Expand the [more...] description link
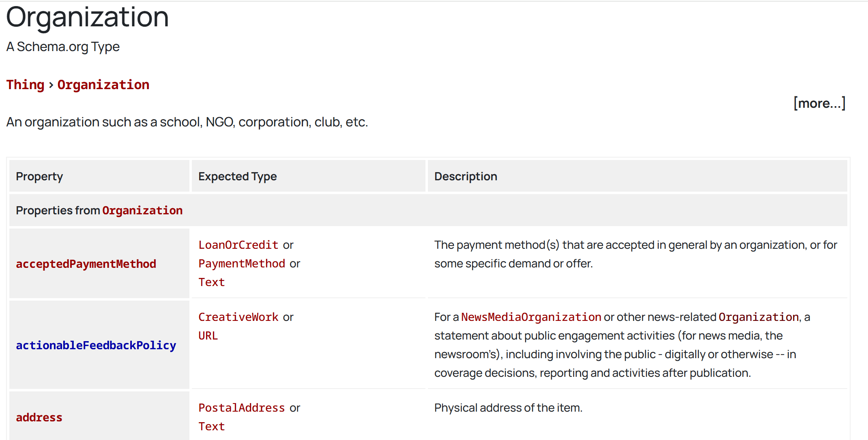This screenshot has height=440, width=868. (x=819, y=103)
